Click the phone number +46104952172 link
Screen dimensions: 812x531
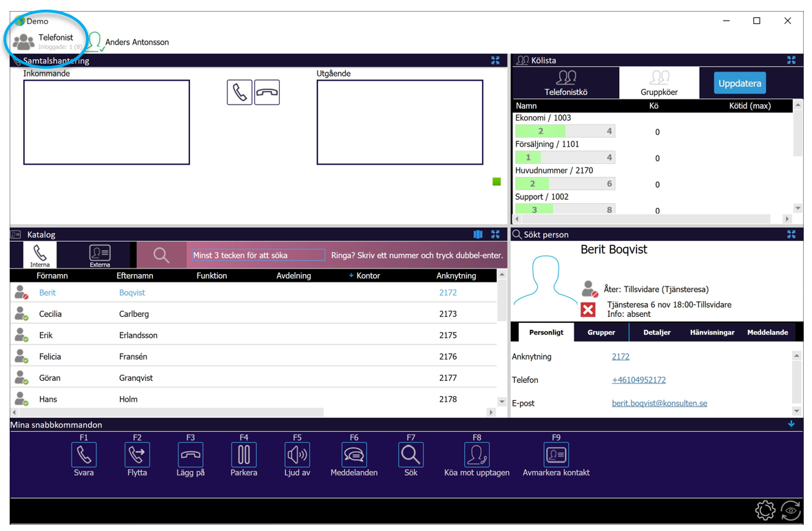638,379
